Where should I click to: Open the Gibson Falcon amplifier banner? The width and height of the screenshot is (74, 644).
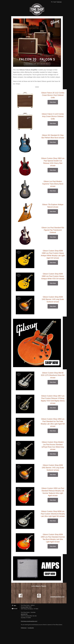coord(37,42)
